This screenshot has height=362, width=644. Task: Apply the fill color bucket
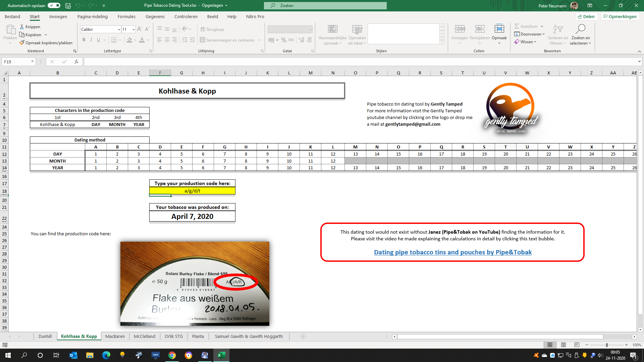tap(129, 40)
